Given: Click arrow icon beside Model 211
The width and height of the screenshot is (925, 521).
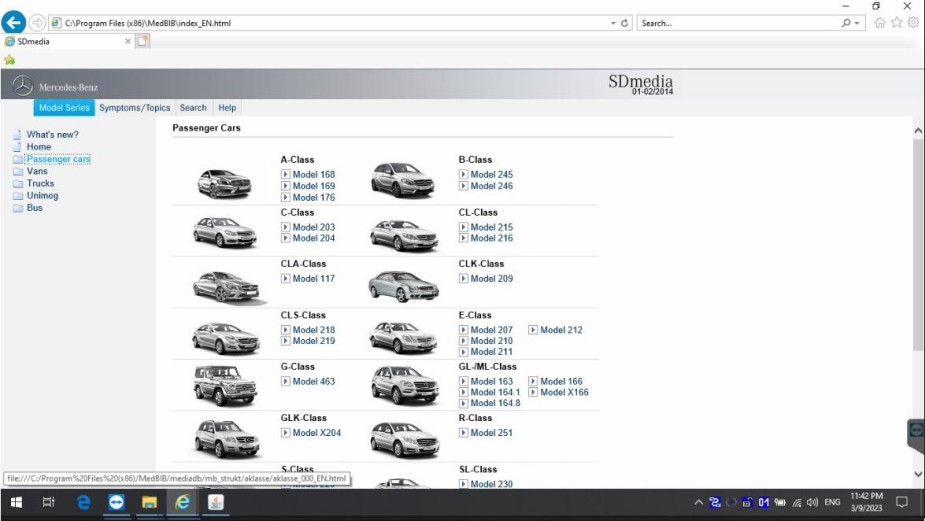Looking at the screenshot, I should coord(464,352).
